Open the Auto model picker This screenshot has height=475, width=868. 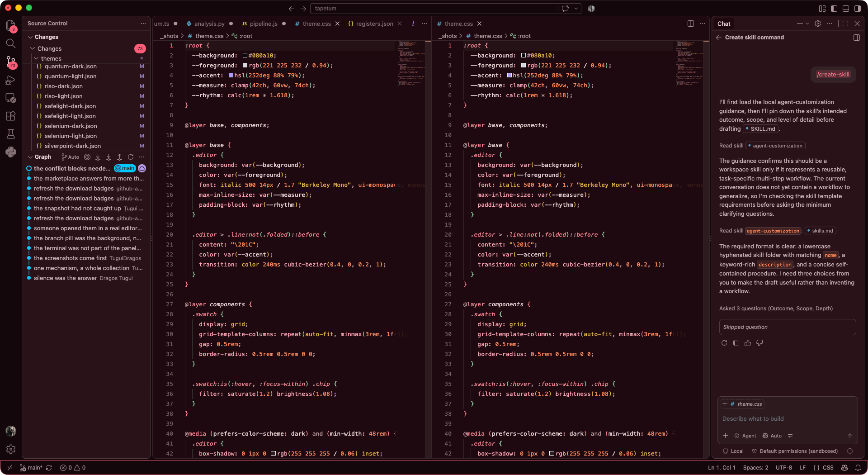[x=772, y=436]
